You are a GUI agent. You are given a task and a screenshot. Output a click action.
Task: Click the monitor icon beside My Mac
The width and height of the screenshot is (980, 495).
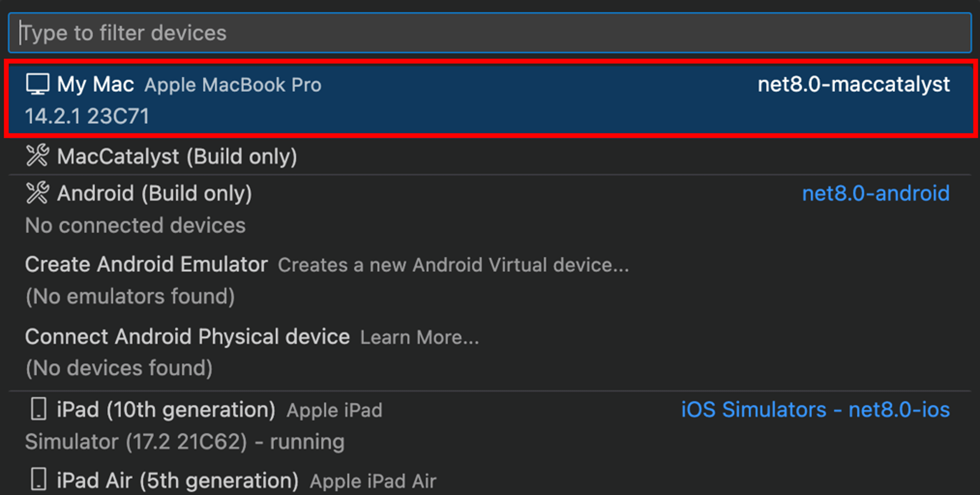click(37, 84)
